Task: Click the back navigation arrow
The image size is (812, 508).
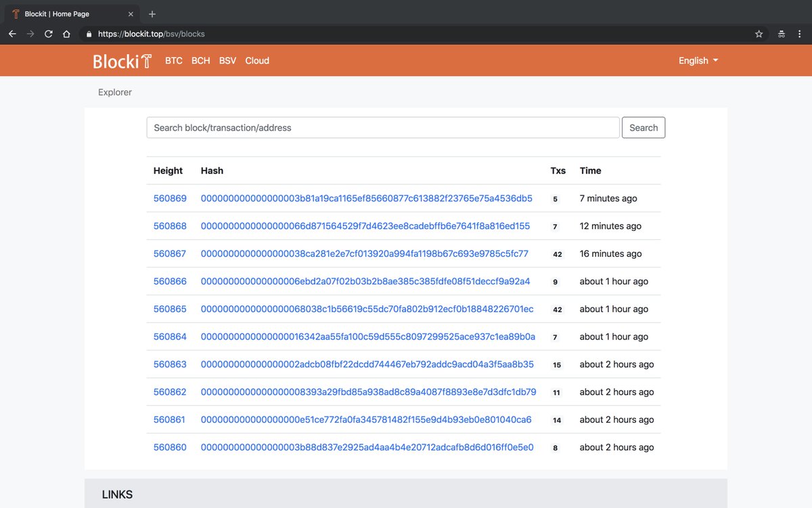Action: [12, 34]
